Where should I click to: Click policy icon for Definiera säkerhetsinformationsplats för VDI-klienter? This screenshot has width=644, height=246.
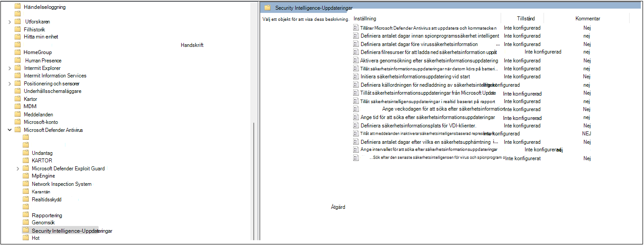pyautogui.click(x=356, y=126)
